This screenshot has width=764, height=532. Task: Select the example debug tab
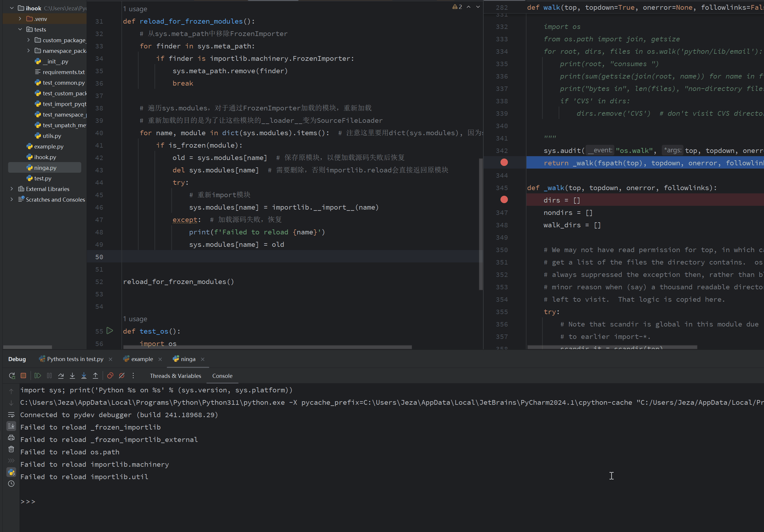(142, 359)
